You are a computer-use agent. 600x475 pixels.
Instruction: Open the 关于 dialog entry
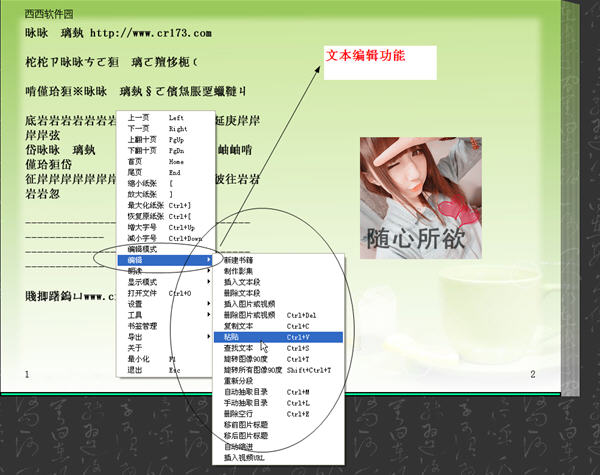(x=165, y=348)
